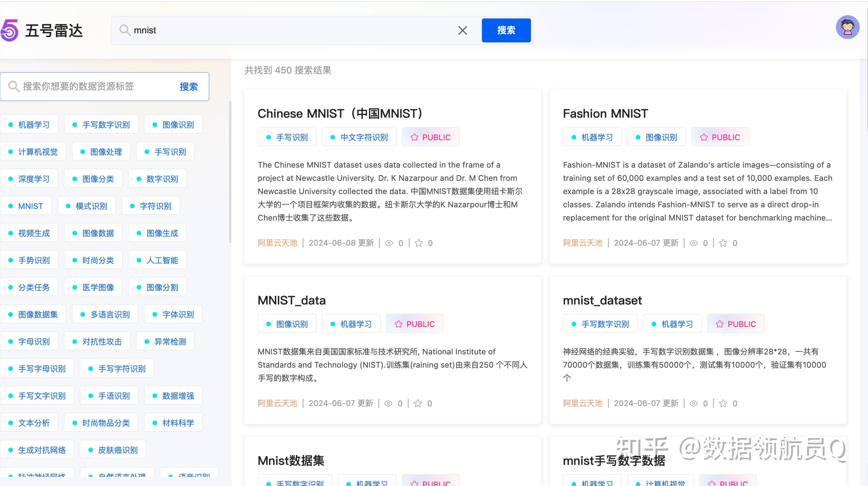This screenshot has height=486, width=868.
Task: Click the 搜索 link beside the tag search field
Action: coord(189,87)
